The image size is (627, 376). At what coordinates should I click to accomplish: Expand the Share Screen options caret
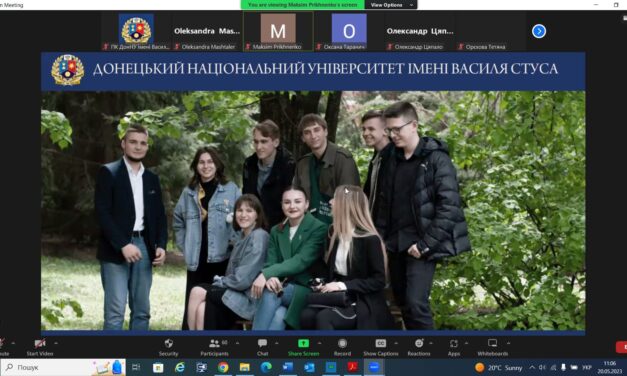click(x=319, y=343)
